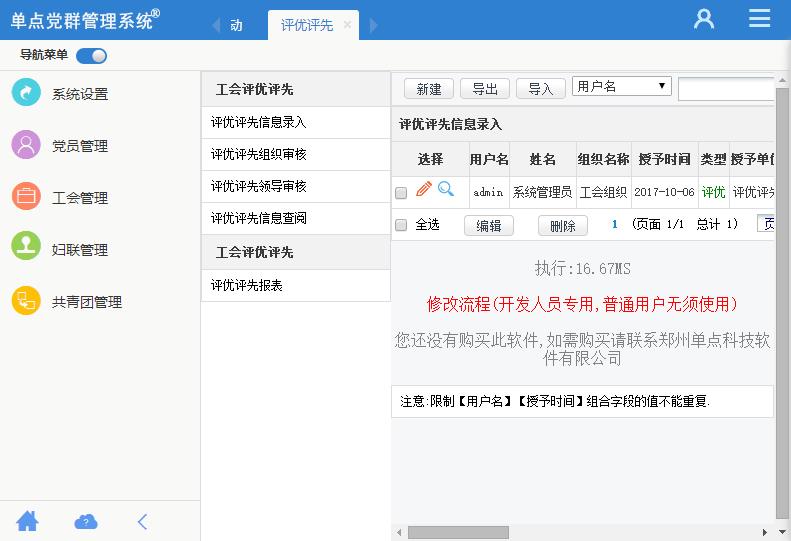Viewport: 791px width, 541px height.
Task: Open 评优评先领导审核 menu item
Action: 296,187
